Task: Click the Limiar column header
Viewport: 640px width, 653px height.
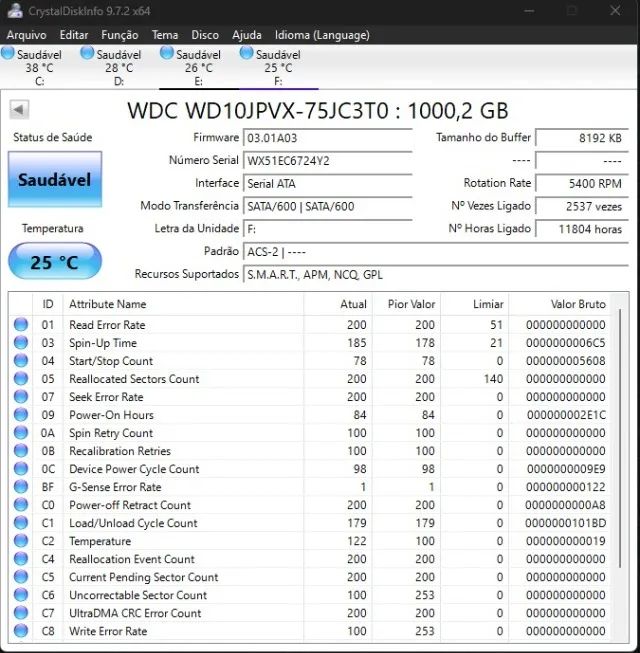Action: point(475,304)
